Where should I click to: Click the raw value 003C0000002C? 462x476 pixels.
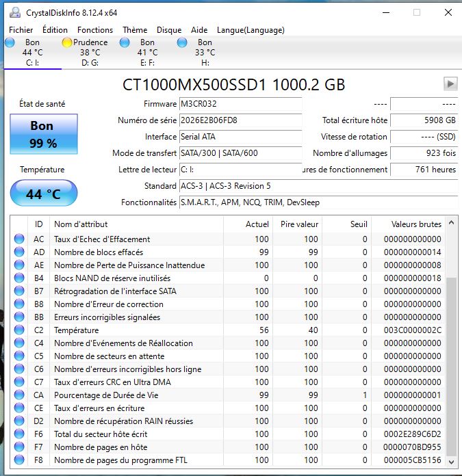click(x=412, y=330)
